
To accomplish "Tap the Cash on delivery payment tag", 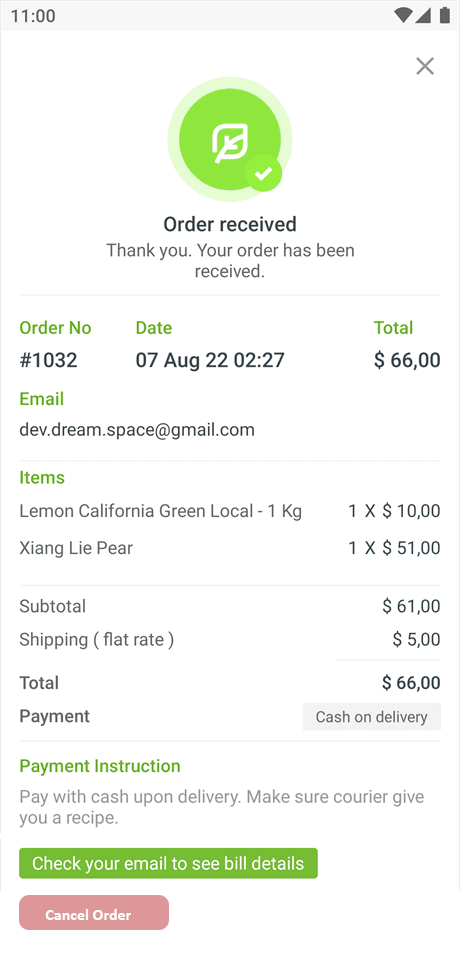I will click(x=371, y=716).
